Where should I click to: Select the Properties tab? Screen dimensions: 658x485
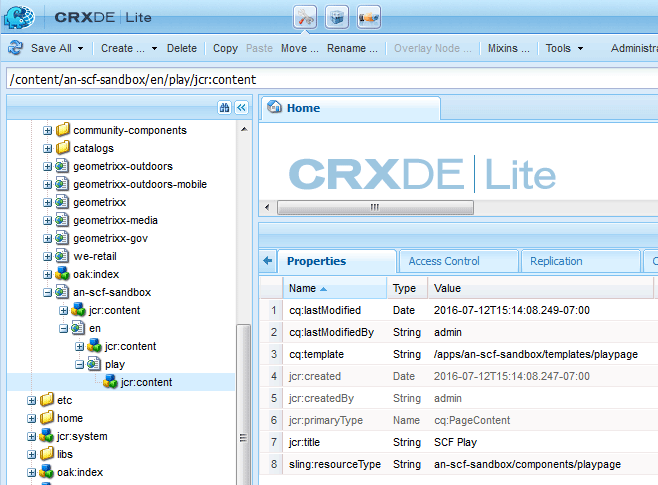pyautogui.click(x=337, y=261)
